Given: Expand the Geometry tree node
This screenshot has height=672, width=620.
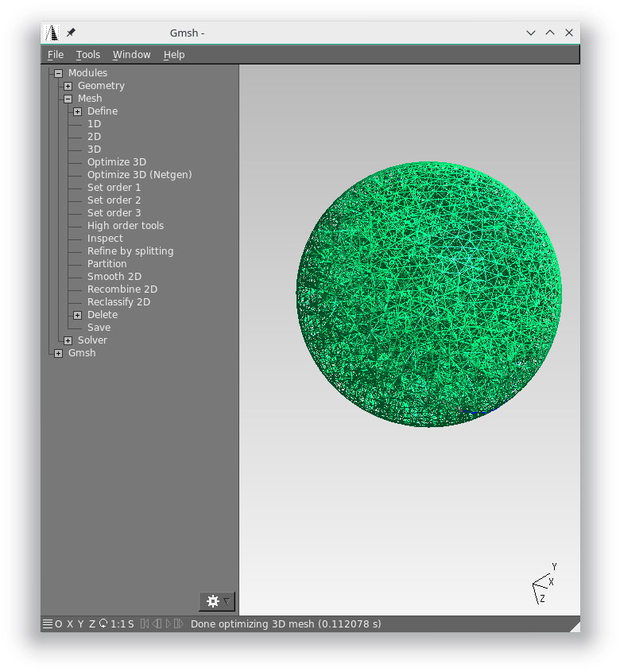Looking at the screenshot, I should 68,86.
